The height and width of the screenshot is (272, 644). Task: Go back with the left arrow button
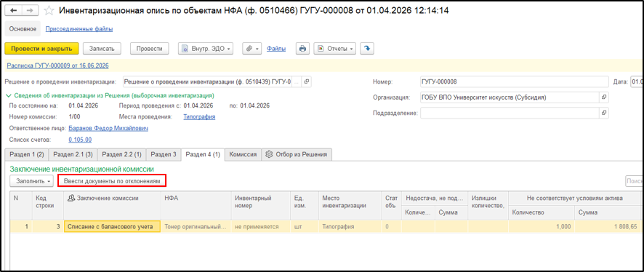pos(13,11)
